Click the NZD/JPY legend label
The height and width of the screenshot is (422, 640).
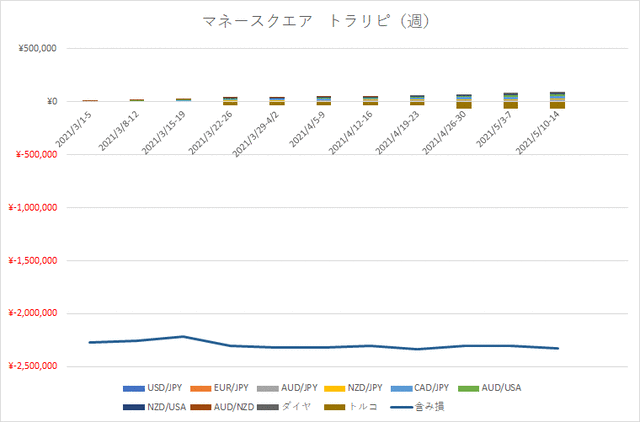click(365, 388)
